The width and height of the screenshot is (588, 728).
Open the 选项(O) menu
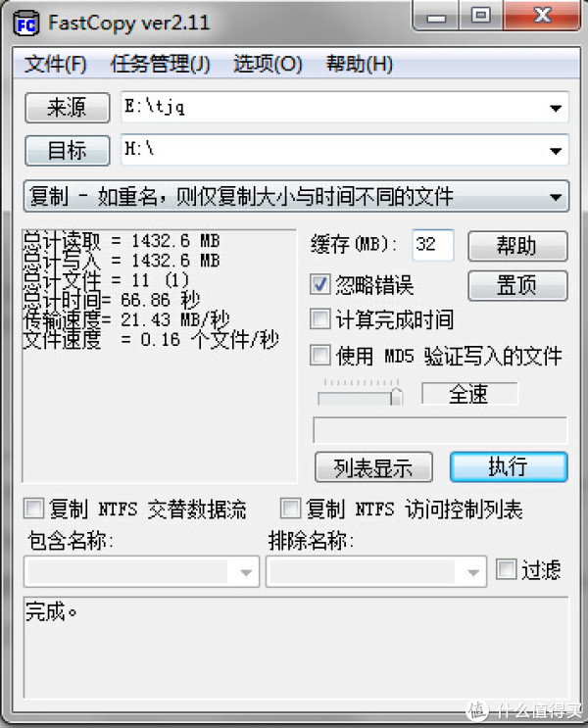(x=268, y=64)
